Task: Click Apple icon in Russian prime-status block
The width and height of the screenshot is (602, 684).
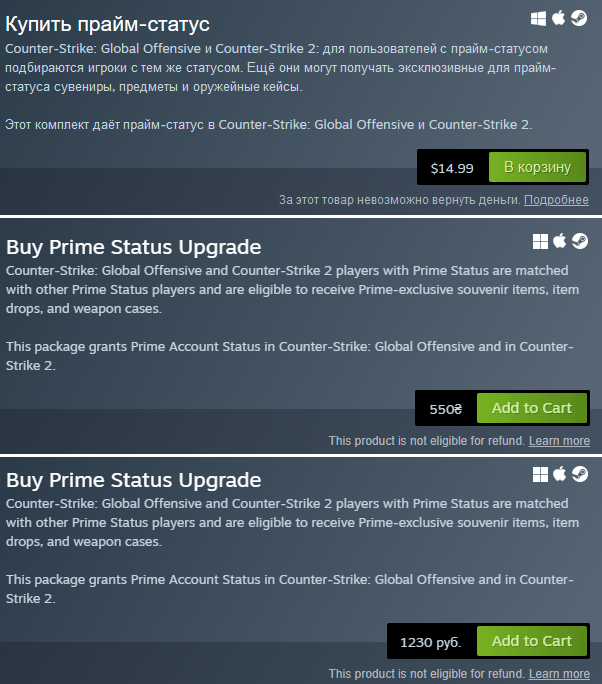Action: pyautogui.click(x=559, y=18)
